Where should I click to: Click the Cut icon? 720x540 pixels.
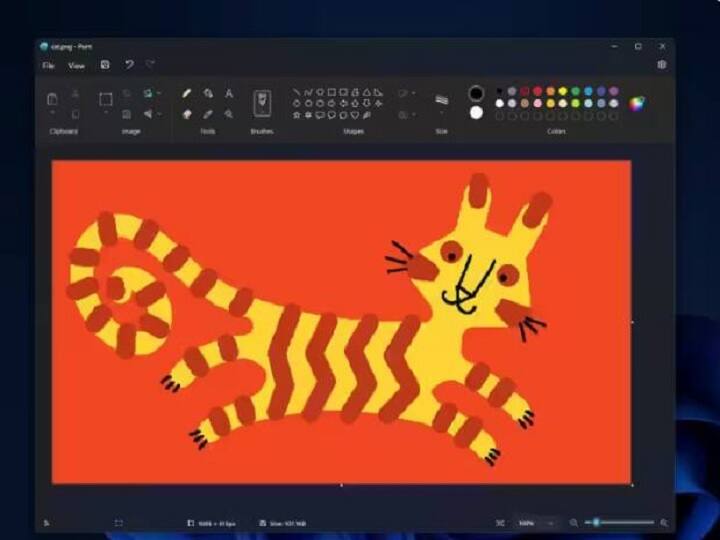coord(76,94)
